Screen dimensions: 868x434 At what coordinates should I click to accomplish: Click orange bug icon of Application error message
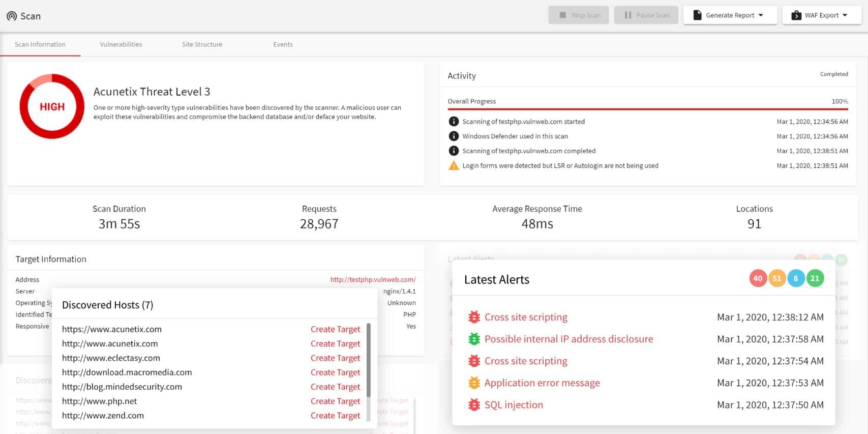click(x=474, y=383)
